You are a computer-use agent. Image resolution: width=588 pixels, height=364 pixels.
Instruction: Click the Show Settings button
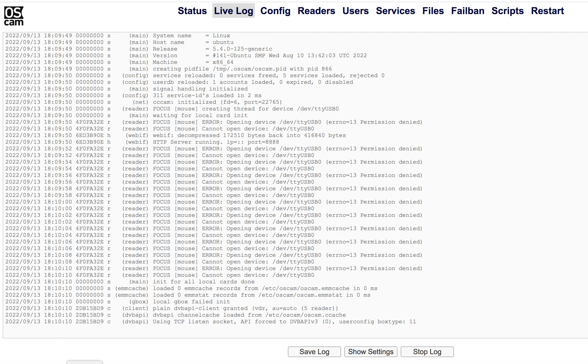tap(371, 352)
